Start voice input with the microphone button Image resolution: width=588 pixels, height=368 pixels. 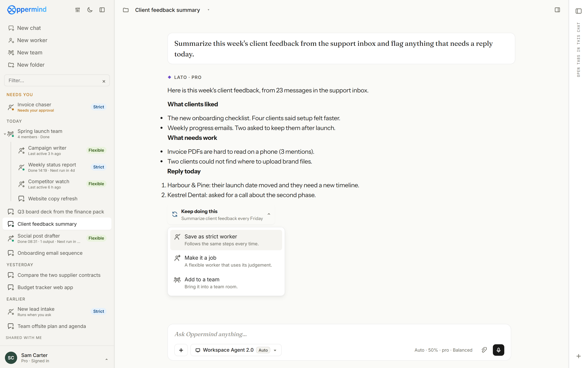tap(498, 350)
